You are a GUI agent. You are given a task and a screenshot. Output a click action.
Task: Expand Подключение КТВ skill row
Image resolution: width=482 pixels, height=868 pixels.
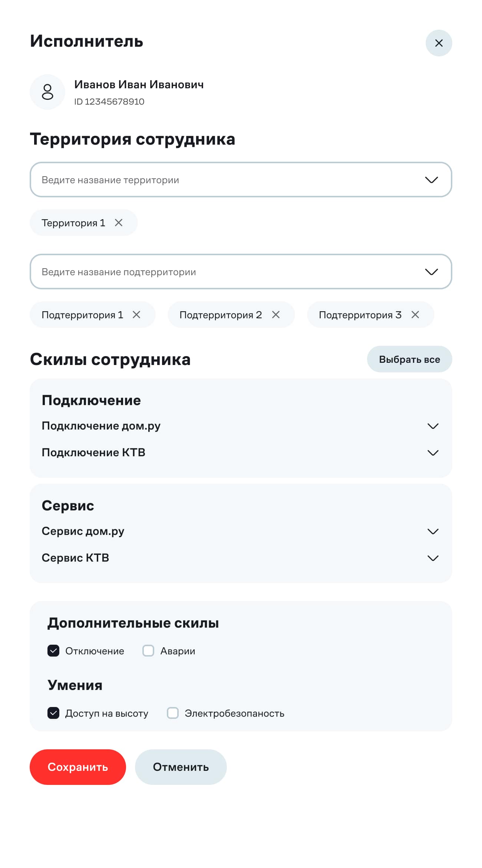[433, 453]
